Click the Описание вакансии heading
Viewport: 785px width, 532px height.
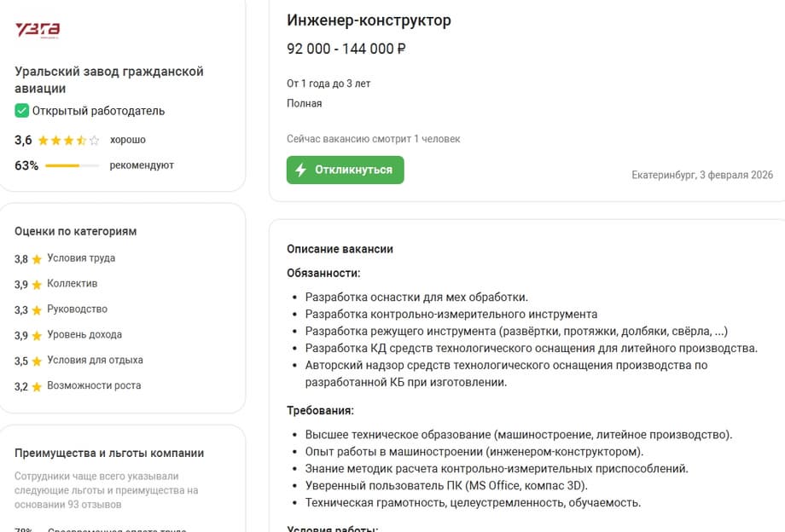pos(340,249)
